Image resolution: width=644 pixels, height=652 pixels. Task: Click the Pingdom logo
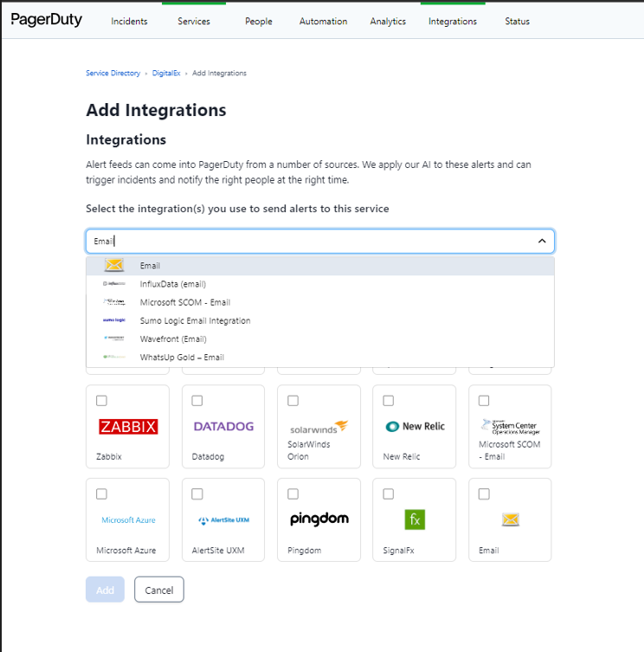tap(319, 520)
